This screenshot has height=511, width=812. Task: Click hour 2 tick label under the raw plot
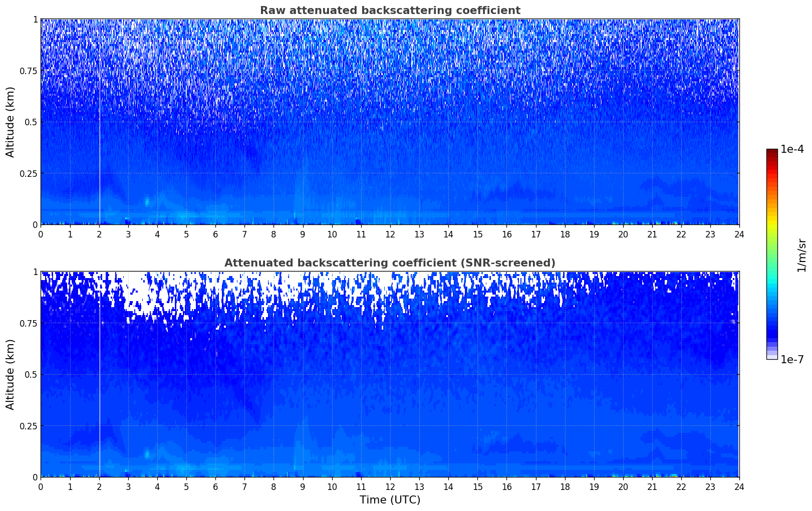[99, 234]
